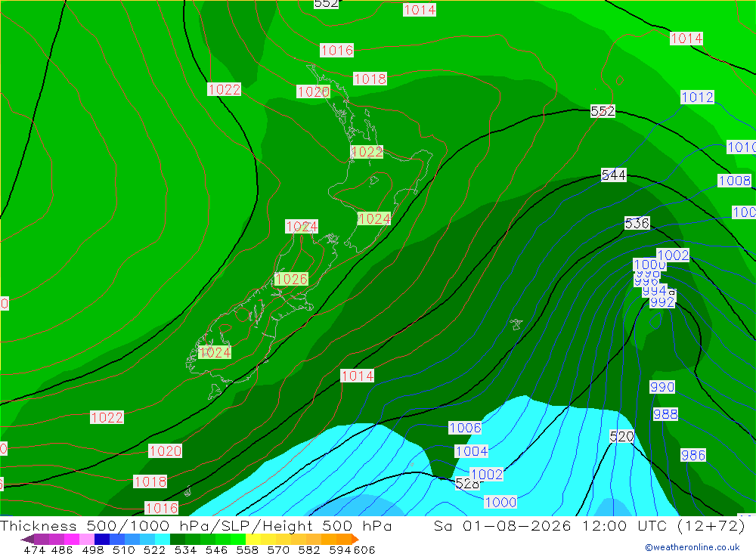Screen dimensions: 756x554
Task: Select the darkest green legend swatch
Action: [x=178, y=539]
